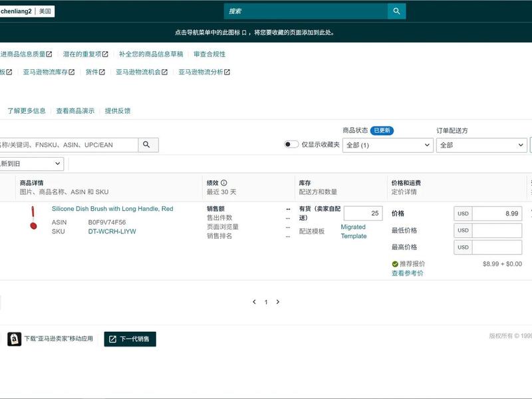Image resolution: width=532 pixels, height=399 pixels.
Task: Open Silicone Dish Brush product title
Action: point(112,209)
